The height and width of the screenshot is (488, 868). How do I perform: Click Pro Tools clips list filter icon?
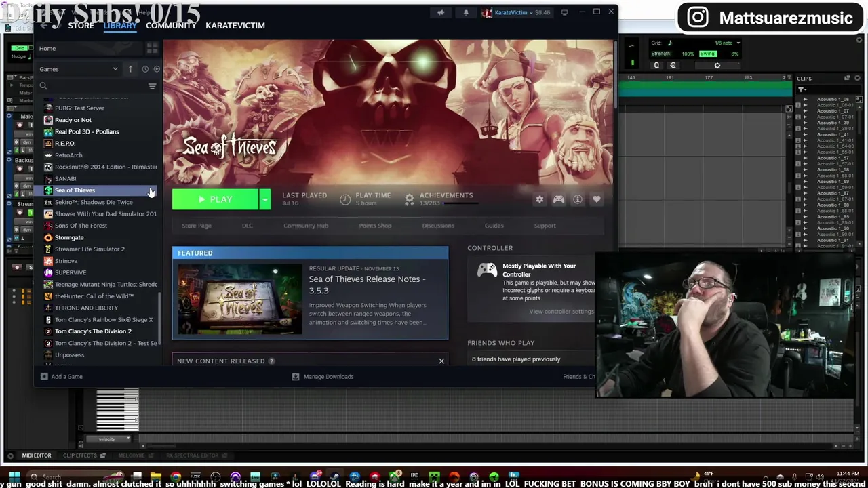pyautogui.click(x=802, y=89)
